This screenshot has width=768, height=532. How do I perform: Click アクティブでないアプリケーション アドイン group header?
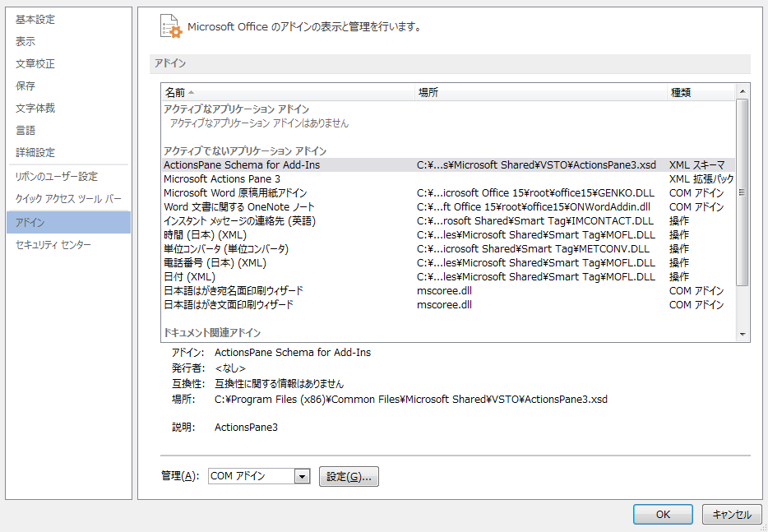(x=245, y=150)
